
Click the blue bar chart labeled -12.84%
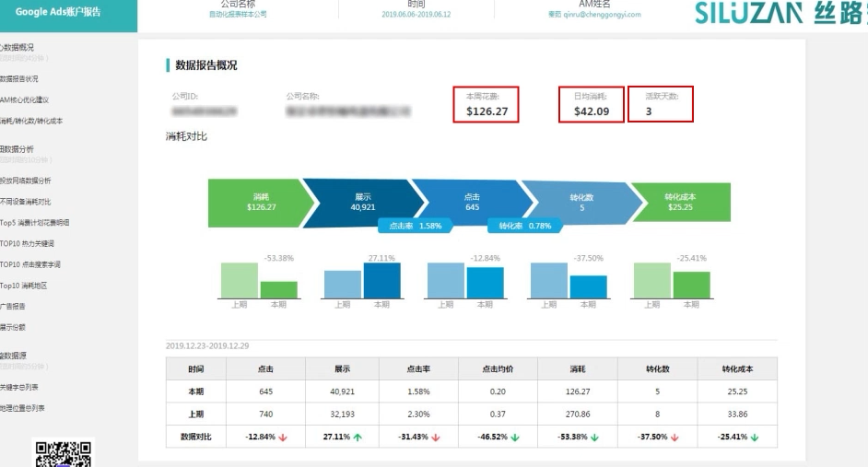[465, 281]
